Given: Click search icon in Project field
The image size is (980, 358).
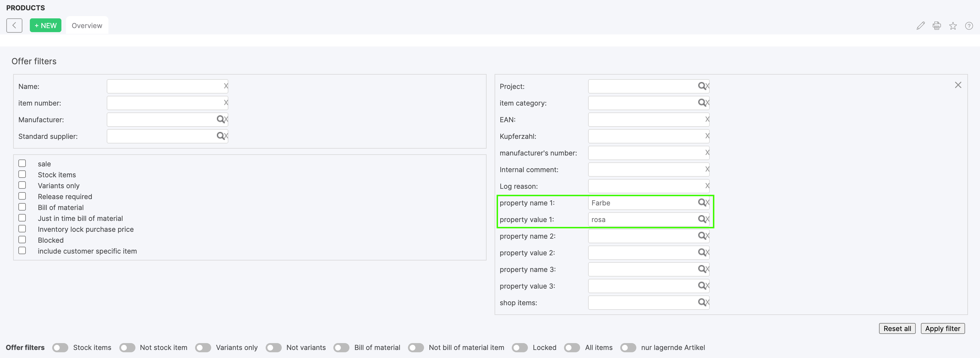Looking at the screenshot, I should pyautogui.click(x=702, y=86).
